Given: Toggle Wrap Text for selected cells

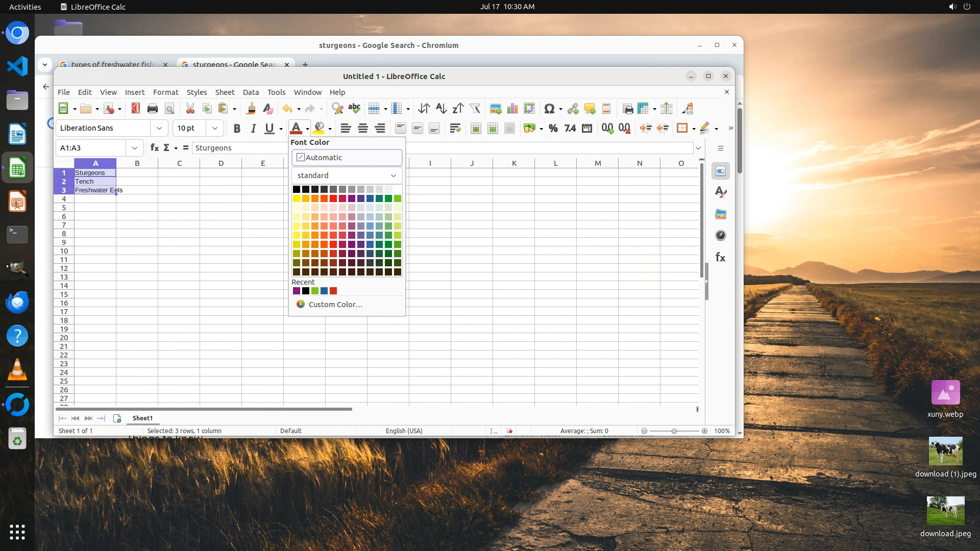Looking at the screenshot, I should 455,128.
